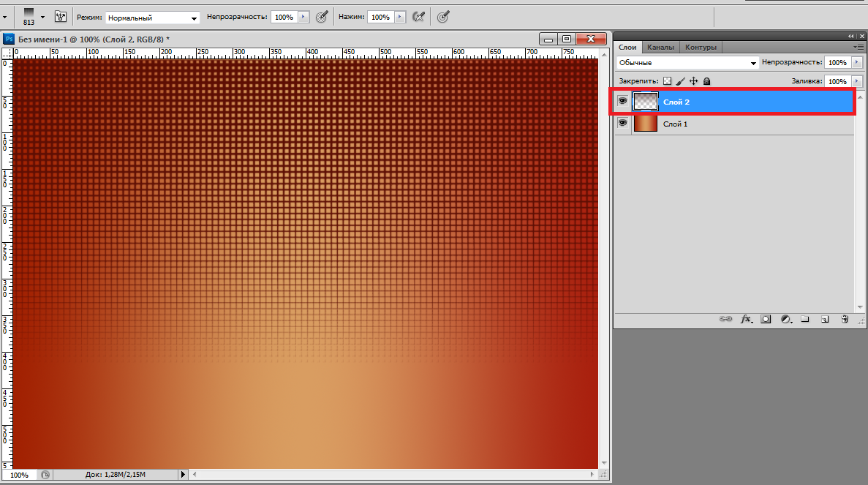Toggle lock all padlock icon
Image resolution: width=868 pixels, height=485 pixels.
coord(707,80)
